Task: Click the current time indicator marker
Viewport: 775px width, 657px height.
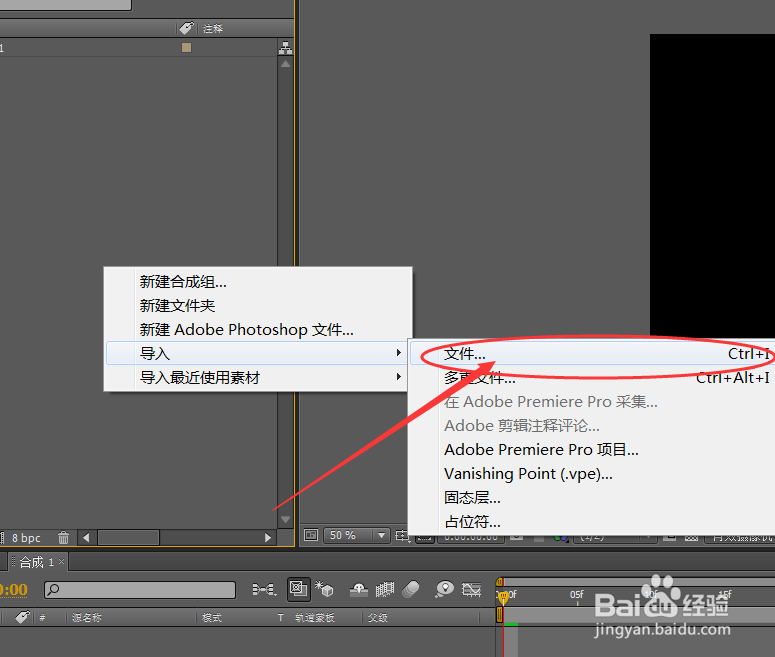Action: point(503,597)
